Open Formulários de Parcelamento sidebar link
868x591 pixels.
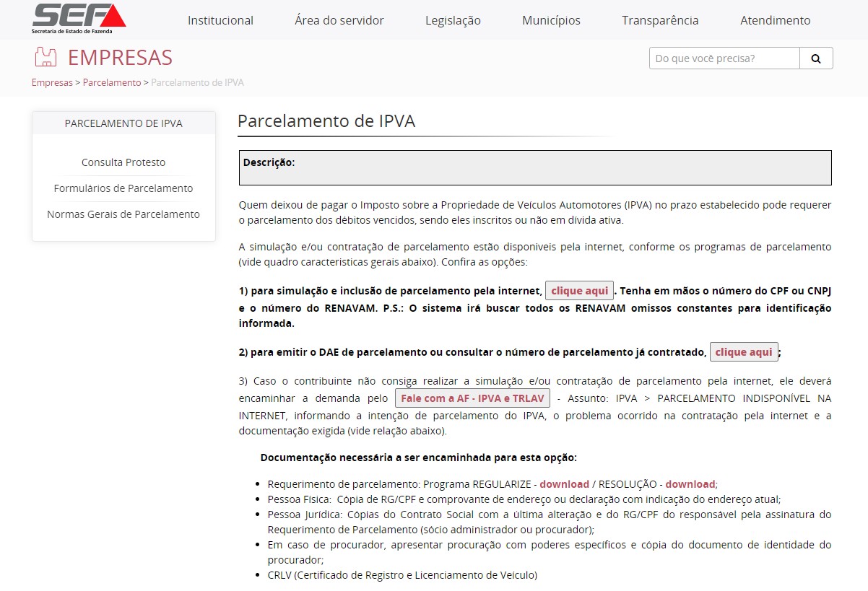point(123,188)
